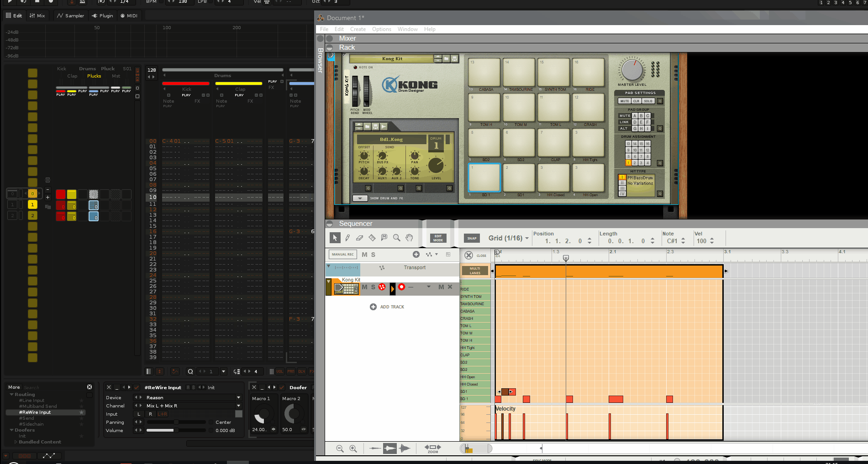This screenshot has width=868, height=464.
Task: Click the drum module save patch icon
Action: tap(375, 126)
